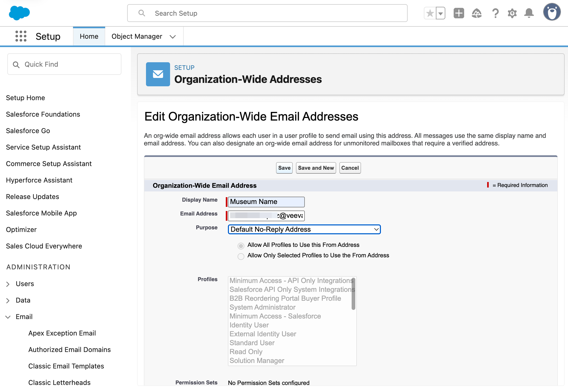This screenshot has width=568, height=392.
Task: Open the notifications bell
Action: point(529,13)
